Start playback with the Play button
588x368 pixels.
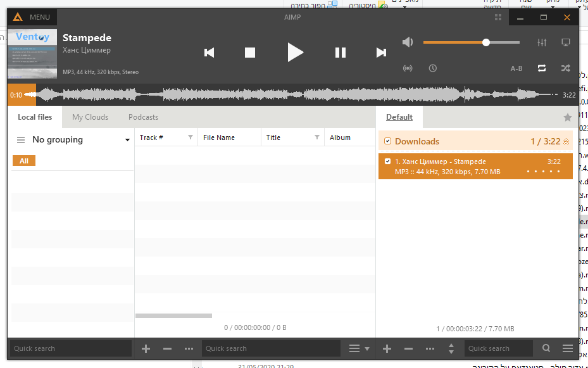pos(295,52)
